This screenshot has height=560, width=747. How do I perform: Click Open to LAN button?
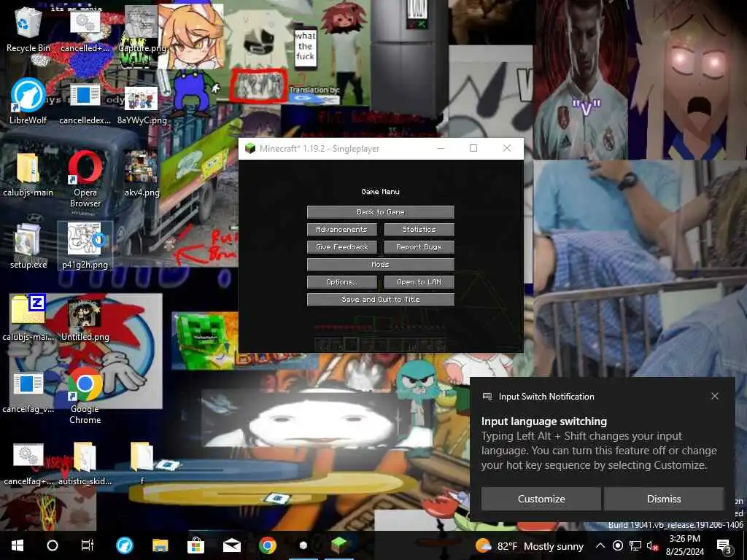(x=419, y=282)
